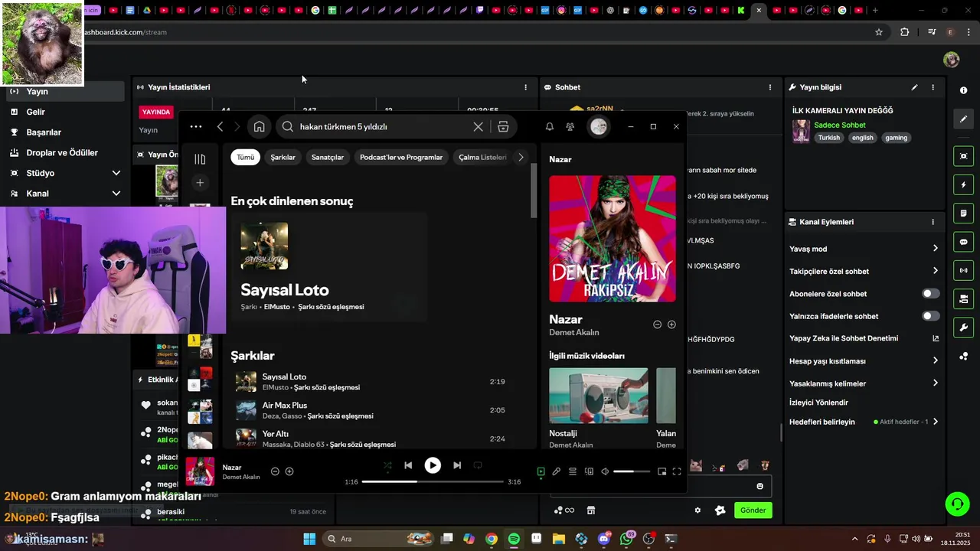Add Nazar to library in player bar
Image resolution: width=980 pixels, height=551 pixels.
click(289, 471)
